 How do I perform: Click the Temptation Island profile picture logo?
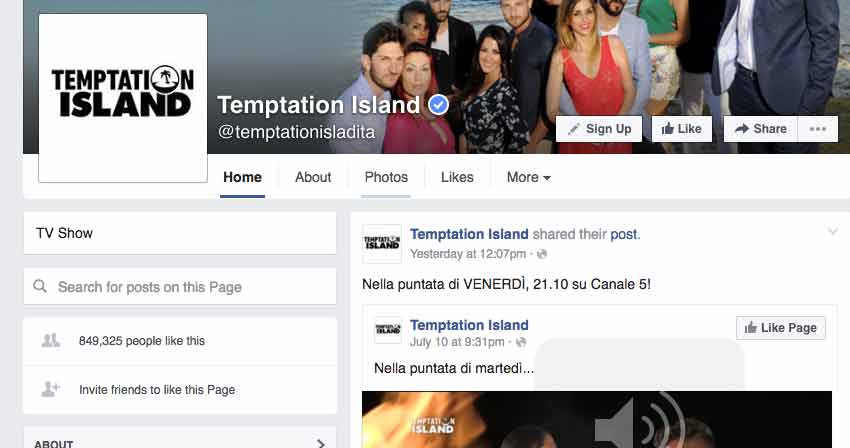tap(123, 98)
